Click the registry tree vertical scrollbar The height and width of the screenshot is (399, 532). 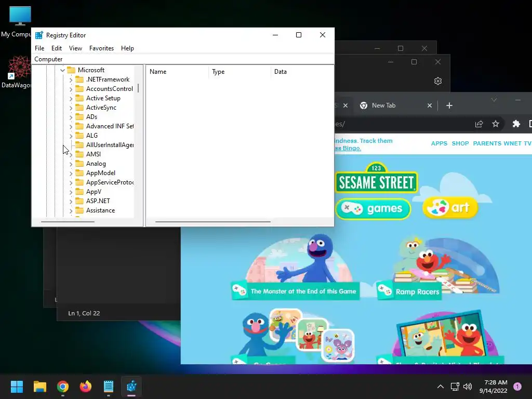click(138, 88)
